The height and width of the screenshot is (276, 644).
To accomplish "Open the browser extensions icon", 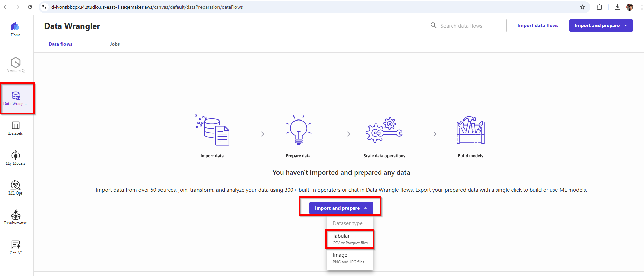I will 600,7.
